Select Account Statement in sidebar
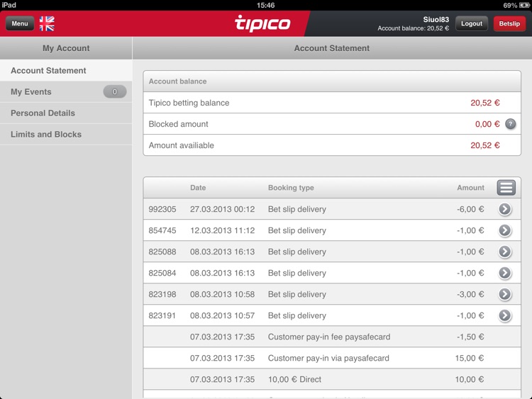Image resolution: width=532 pixels, height=399 pixels. (x=66, y=70)
